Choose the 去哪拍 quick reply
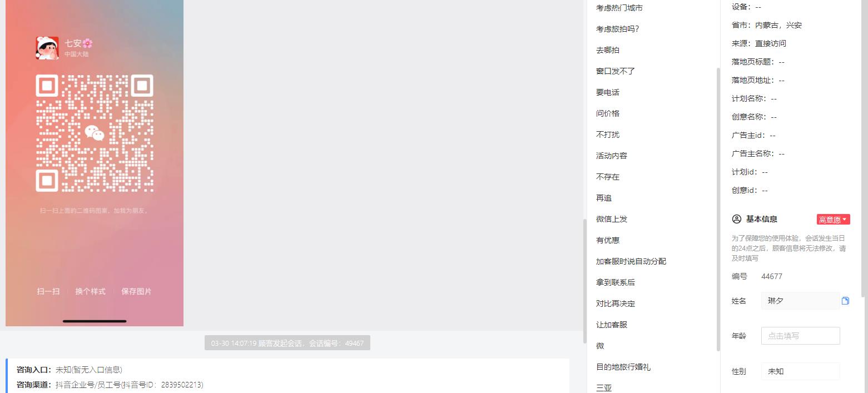The width and height of the screenshot is (868, 393). point(608,50)
